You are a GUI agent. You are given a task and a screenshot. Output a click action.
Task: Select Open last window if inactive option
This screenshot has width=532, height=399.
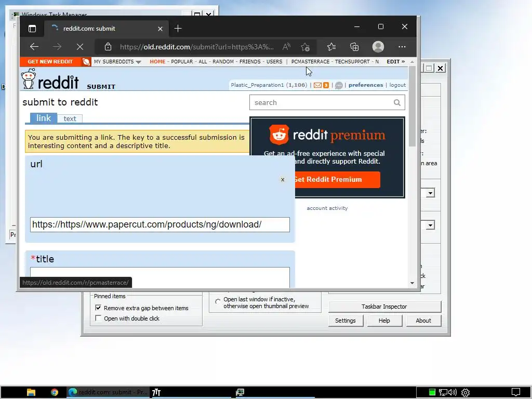point(218,301)
